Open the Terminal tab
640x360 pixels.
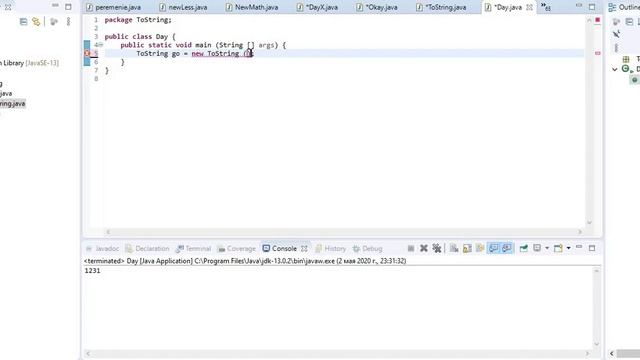click(x=193, y=248)
